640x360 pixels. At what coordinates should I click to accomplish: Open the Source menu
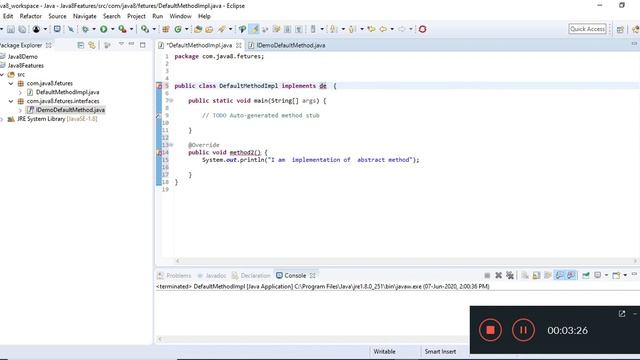[57, 16]
